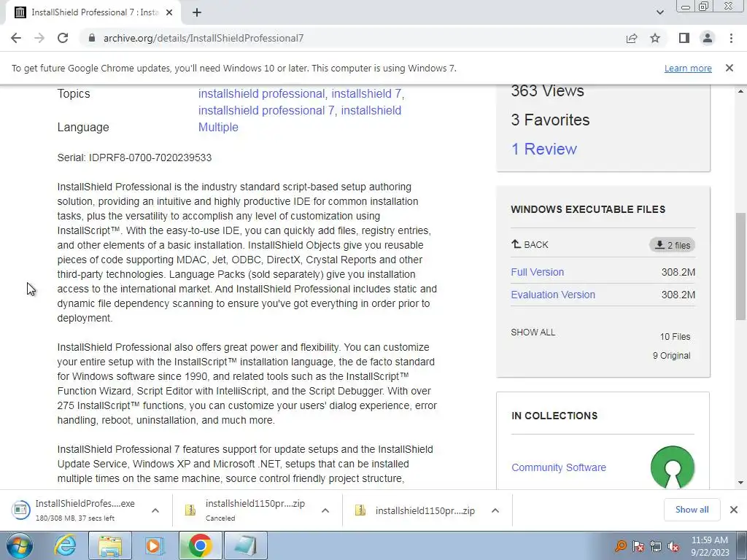
Task: Open the Community Software collection
Action: tap(559, 467)
